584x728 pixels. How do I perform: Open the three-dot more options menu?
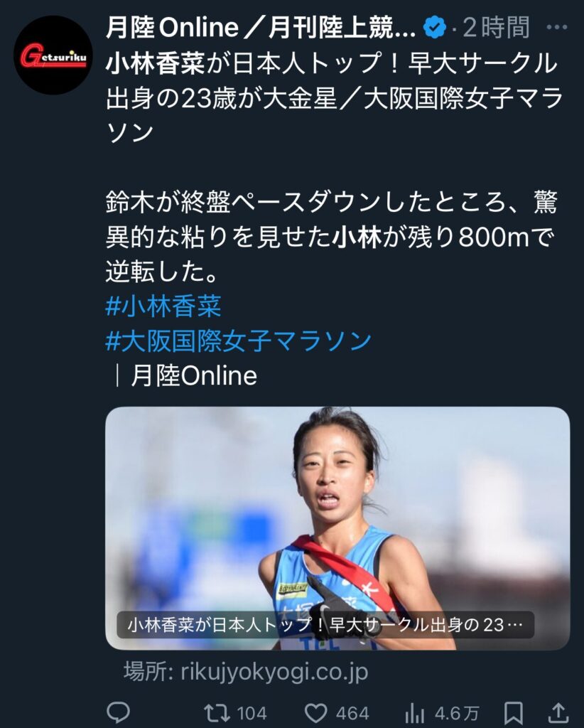coord(556,28)
